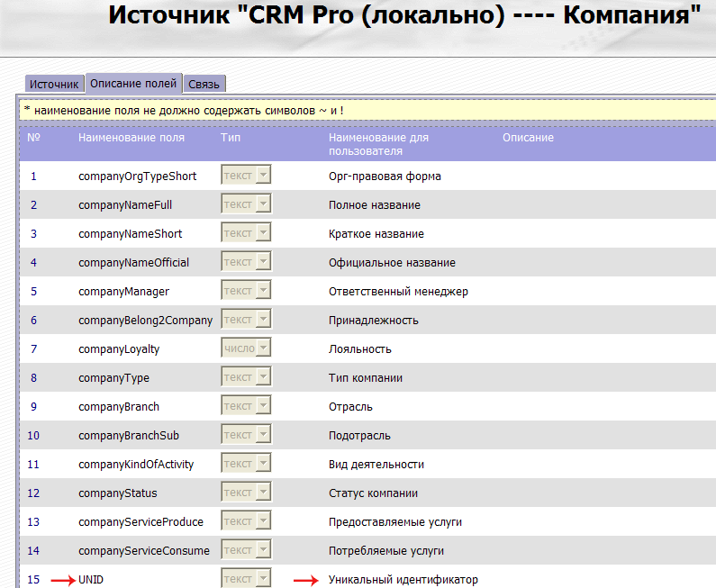Open type dropdown for companyOrgTypeShort
The image size is (716, 588).
[x=246, y=175]
